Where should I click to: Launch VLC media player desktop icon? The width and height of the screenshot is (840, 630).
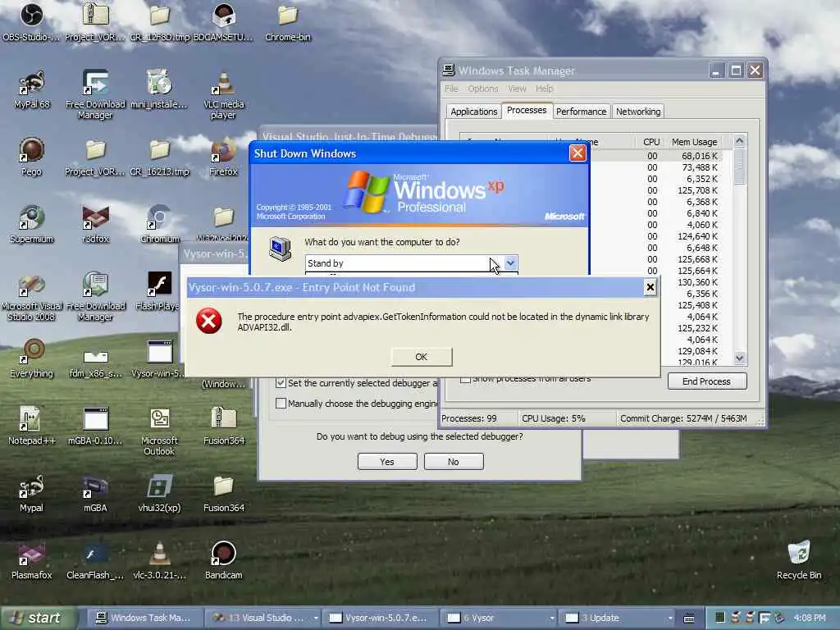[223, 94]
